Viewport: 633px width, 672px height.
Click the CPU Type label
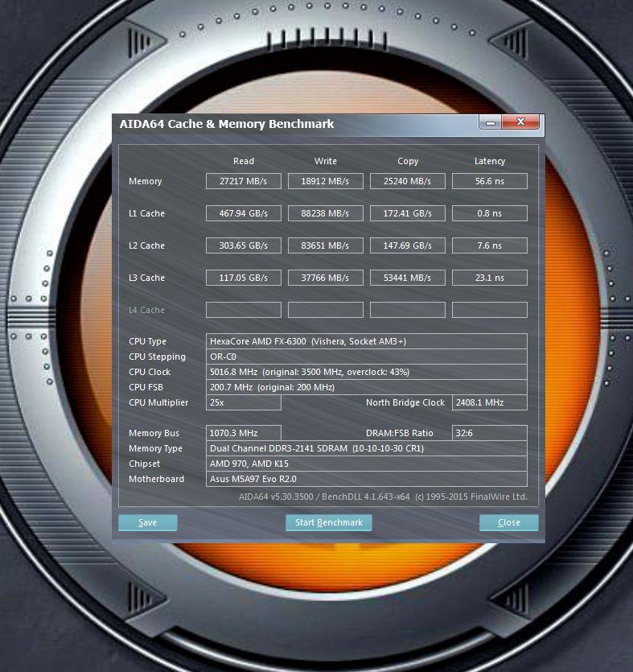point(147,341)
